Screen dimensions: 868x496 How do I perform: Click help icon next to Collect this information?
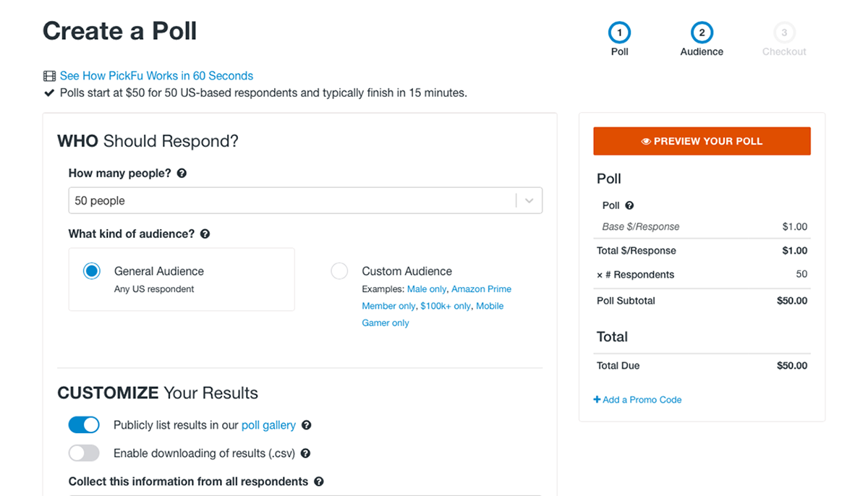point(319,482)
